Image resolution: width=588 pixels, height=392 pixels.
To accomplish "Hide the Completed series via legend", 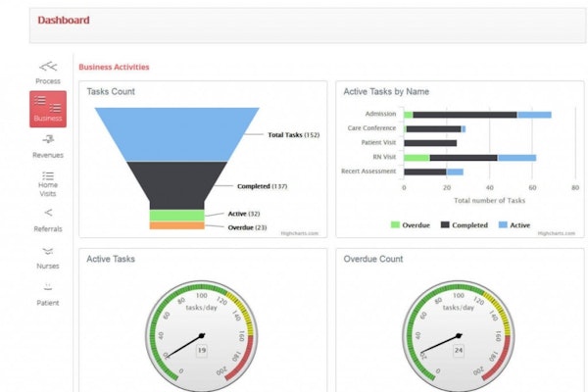I will coord(466,224).
